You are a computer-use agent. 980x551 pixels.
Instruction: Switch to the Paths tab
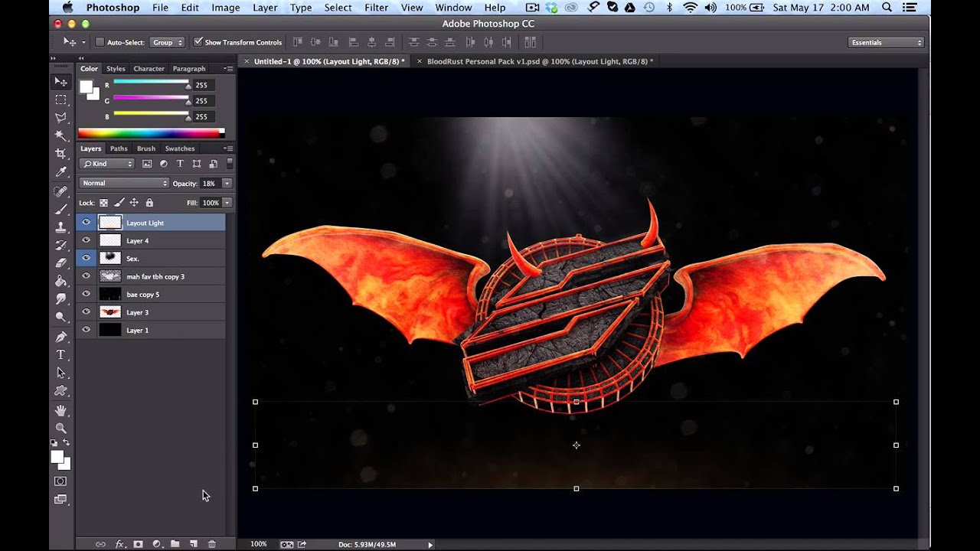tap(119, 148)
